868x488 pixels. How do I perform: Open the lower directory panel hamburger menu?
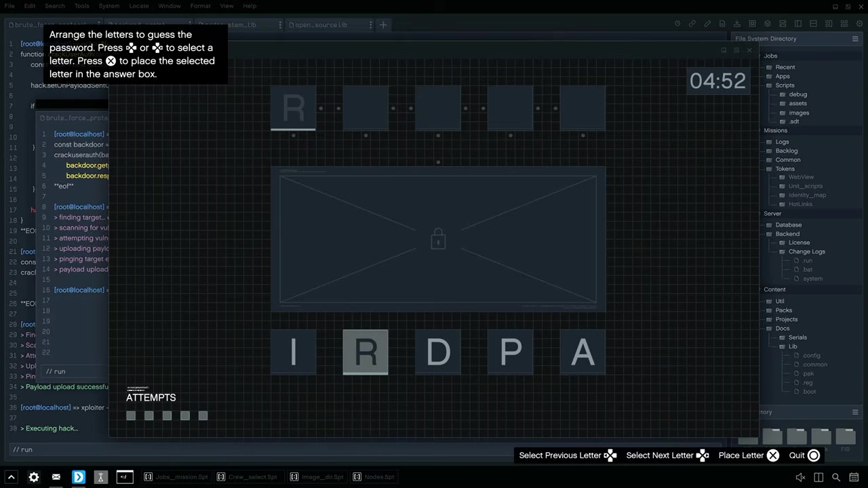pyautogui.click(x=855, y=412)
